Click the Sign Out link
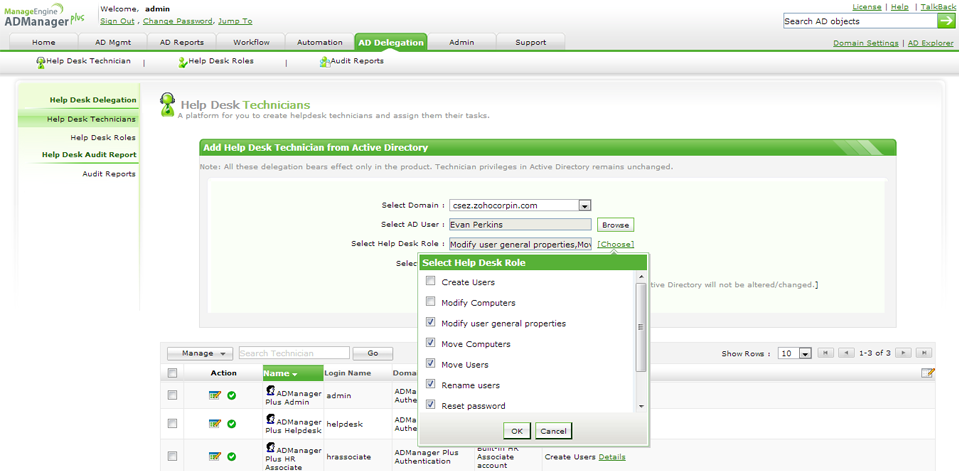The image size is (959, 471). click(x=117, y=21)
